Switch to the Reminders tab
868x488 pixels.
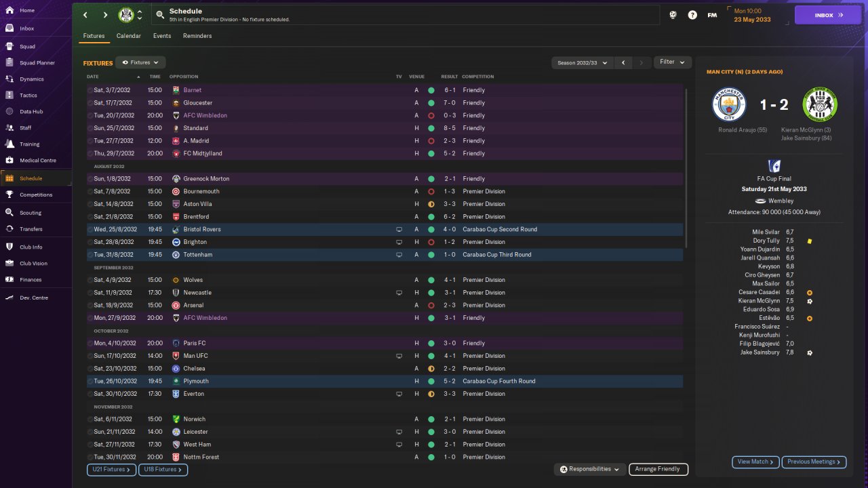coord(197,36)
